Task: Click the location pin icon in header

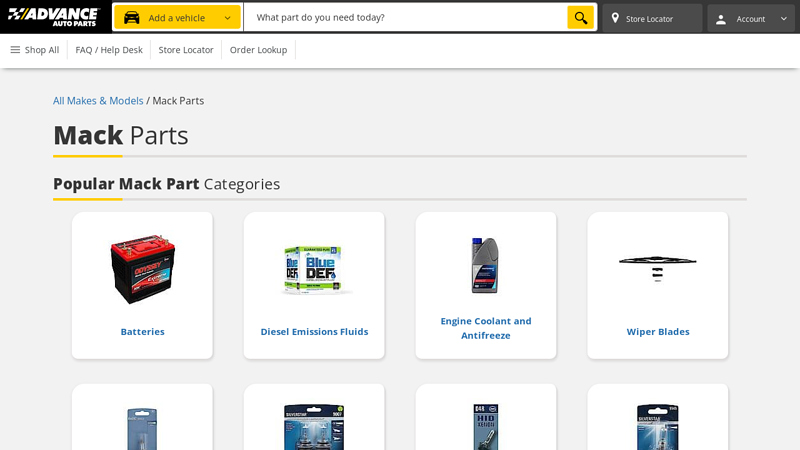Action: [615, 18]
